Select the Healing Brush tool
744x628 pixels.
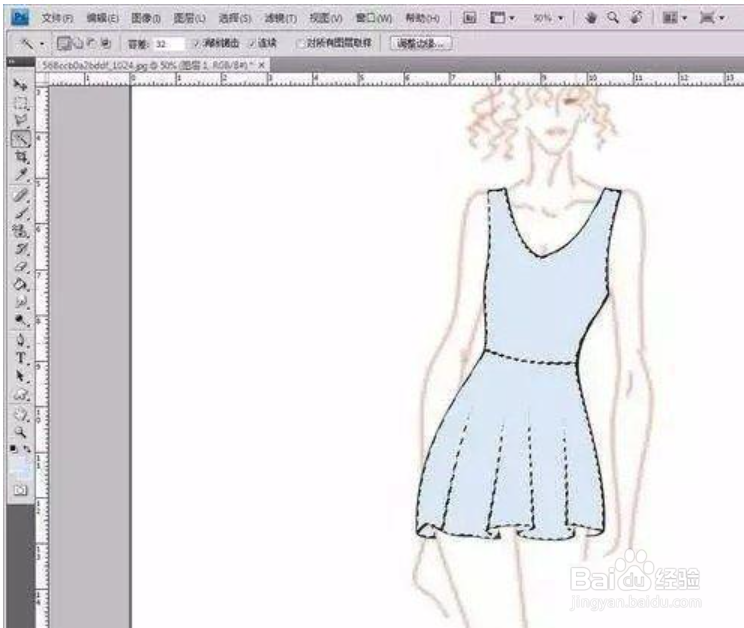tap(20, 195)
